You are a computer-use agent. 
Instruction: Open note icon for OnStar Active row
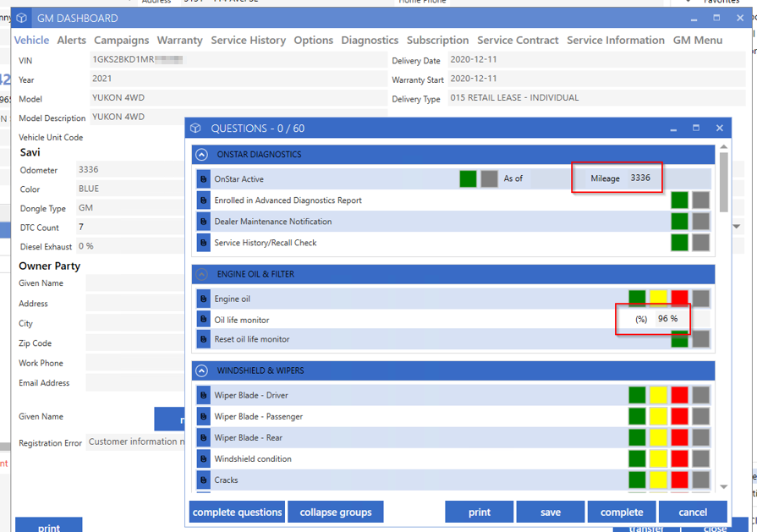pos(203,178)
